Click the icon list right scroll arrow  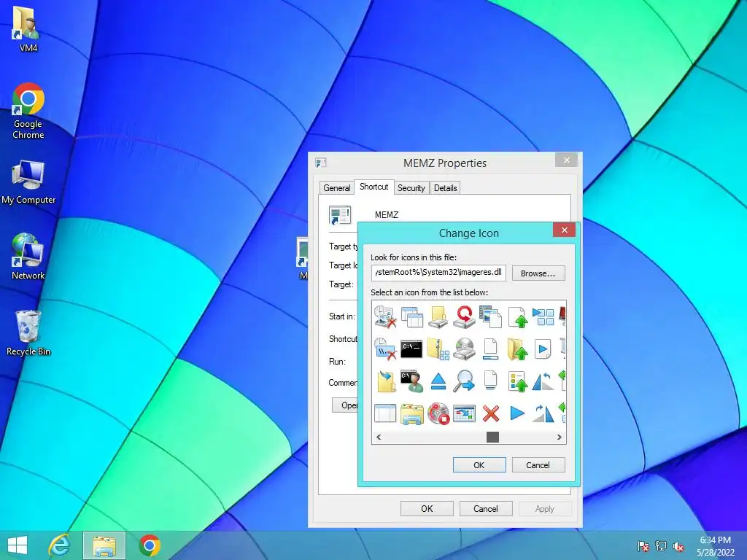point(560,437)
